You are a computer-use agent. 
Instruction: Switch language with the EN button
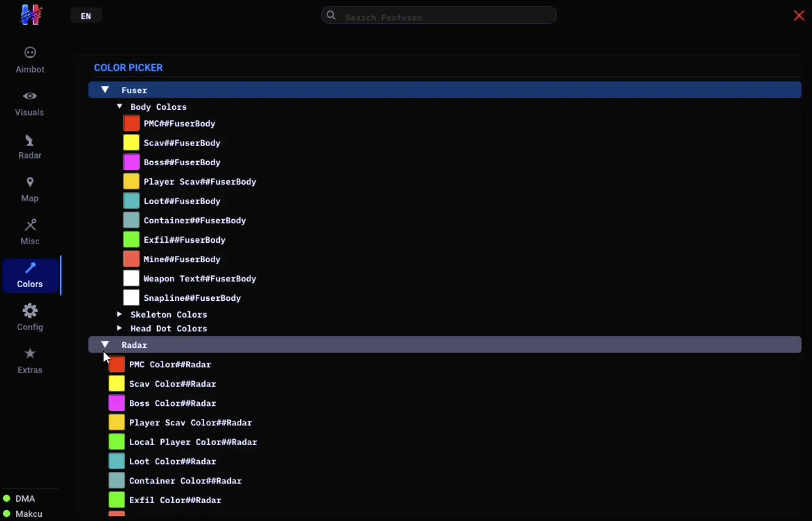(x=86, y=16)
